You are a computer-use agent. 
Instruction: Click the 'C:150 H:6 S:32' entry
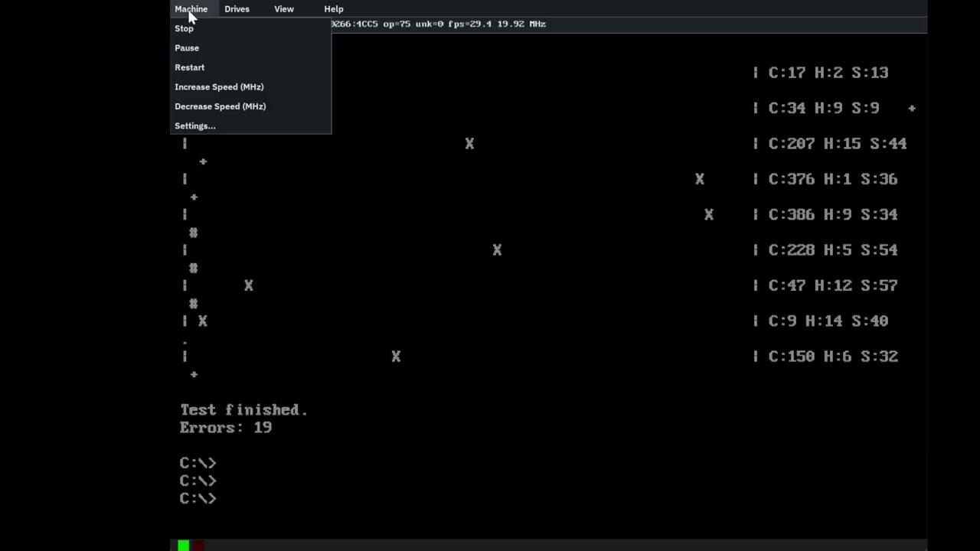tap(833, 357)
